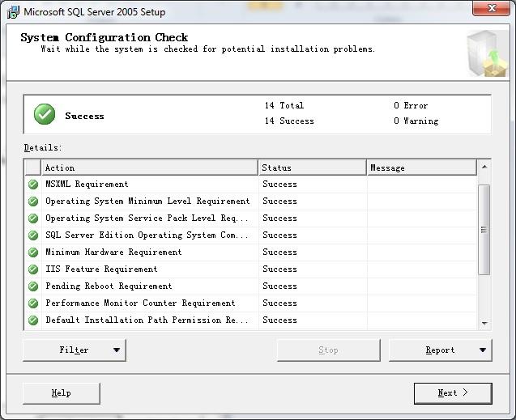Open the Report dropdown arrow
The image size is (516, 420).
483,350
